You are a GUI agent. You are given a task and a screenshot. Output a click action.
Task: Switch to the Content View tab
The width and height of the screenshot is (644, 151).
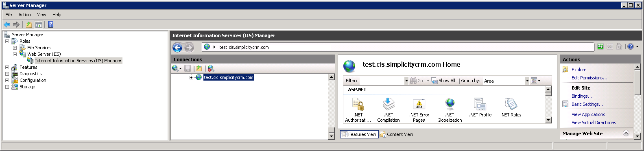click(397, 134)
